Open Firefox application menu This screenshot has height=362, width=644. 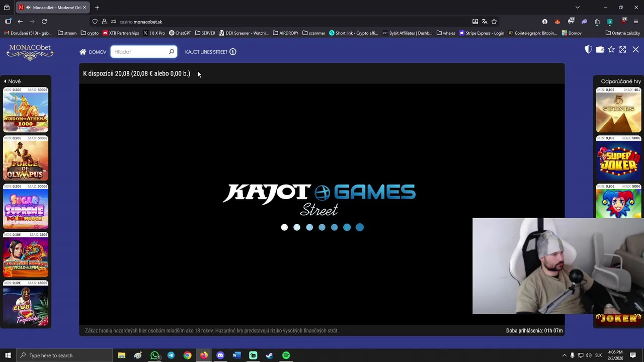click(x=636, y=22)
